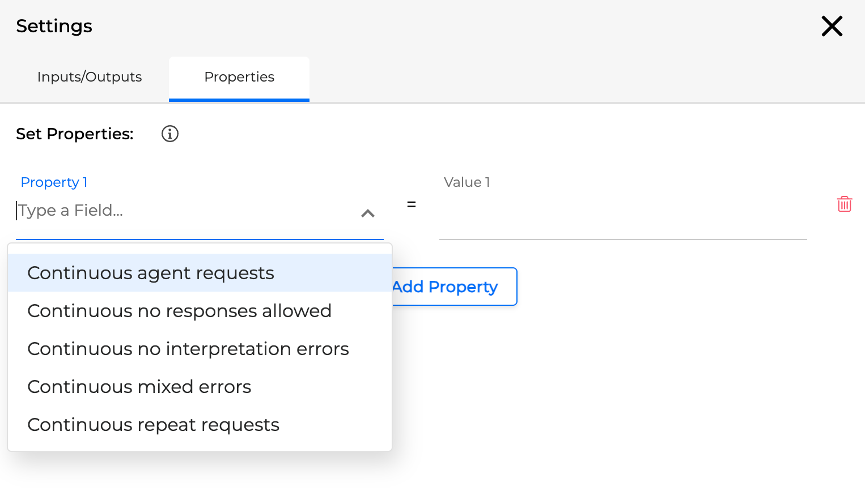Click the red delete icon beside Value 1
Screen dimensions: 865x504
pyautogui.click(x=844, y=204)
